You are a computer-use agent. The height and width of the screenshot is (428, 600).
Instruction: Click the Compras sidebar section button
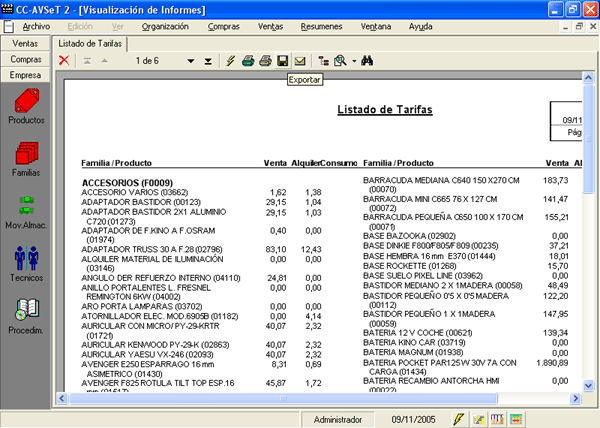coord(25,59)
